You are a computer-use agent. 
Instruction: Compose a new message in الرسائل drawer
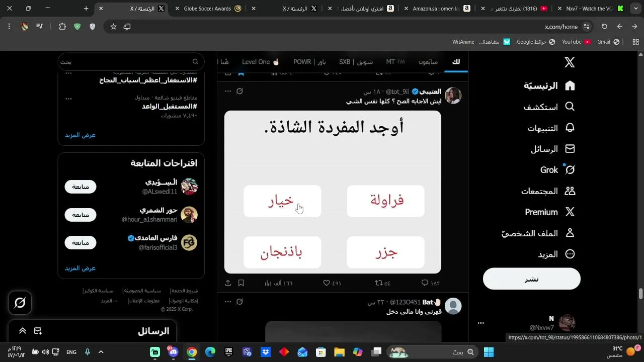click(38, 331)
